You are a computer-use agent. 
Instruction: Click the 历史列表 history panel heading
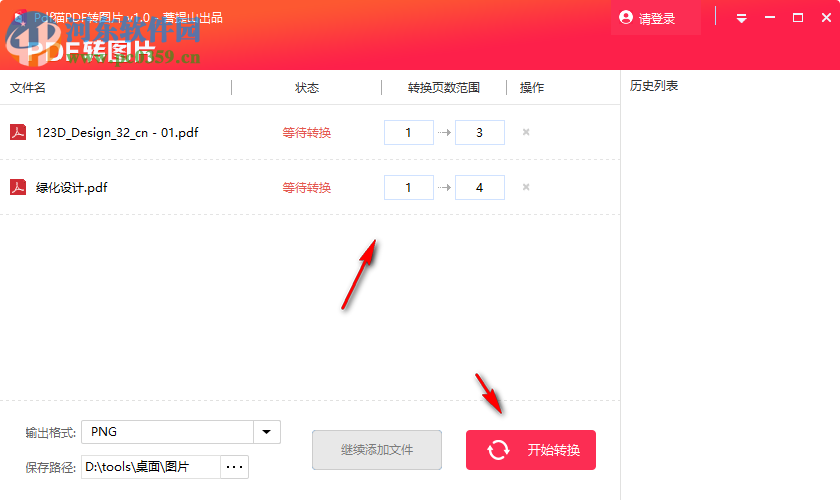pos(654,86)
